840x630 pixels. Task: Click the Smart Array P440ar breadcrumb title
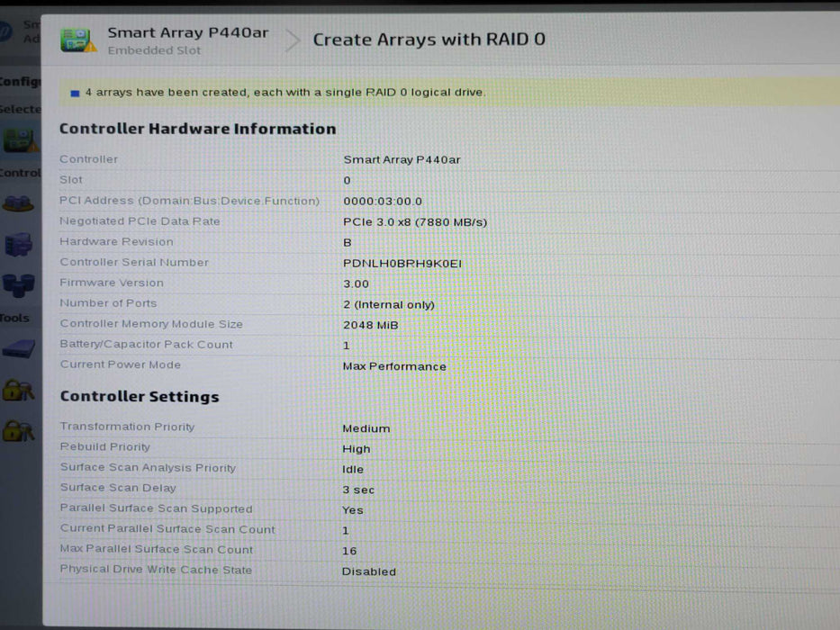pos(187,32)
